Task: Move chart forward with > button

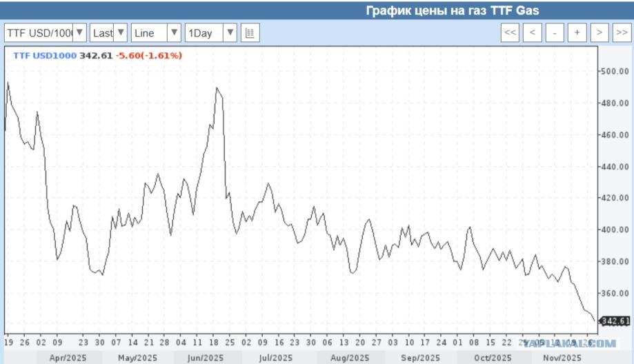Action: pos(600,32)
